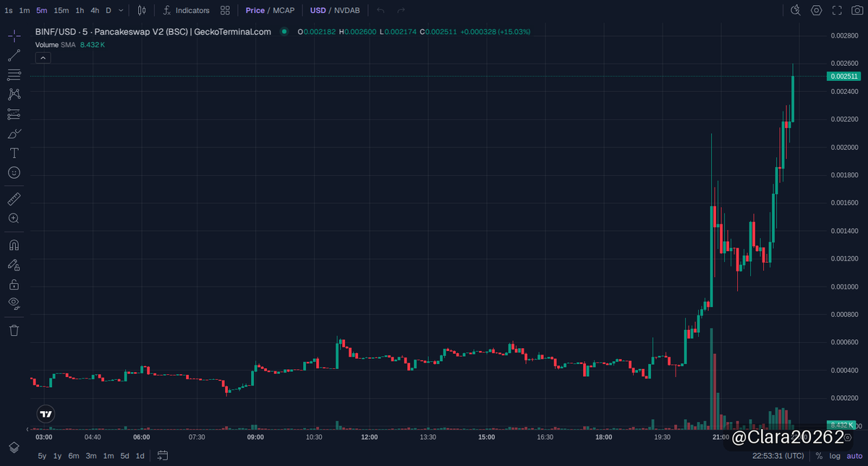Image resolution: width=868 pixels, height=466 pixels.
Task: Open the emoji icons tool
Action: (14, 172)
